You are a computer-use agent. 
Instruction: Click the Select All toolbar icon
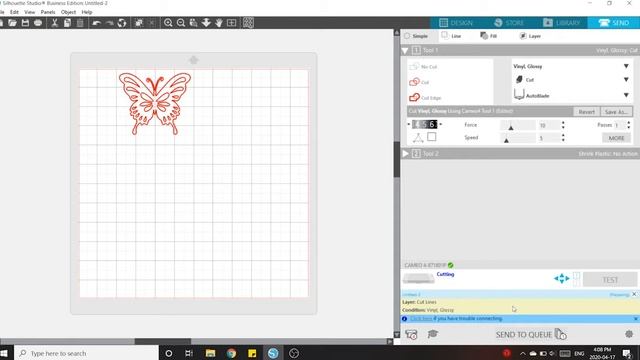139,23
